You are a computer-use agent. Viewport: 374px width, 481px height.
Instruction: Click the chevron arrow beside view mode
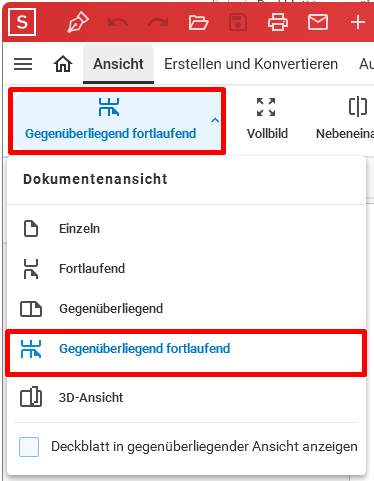(215, 120)
